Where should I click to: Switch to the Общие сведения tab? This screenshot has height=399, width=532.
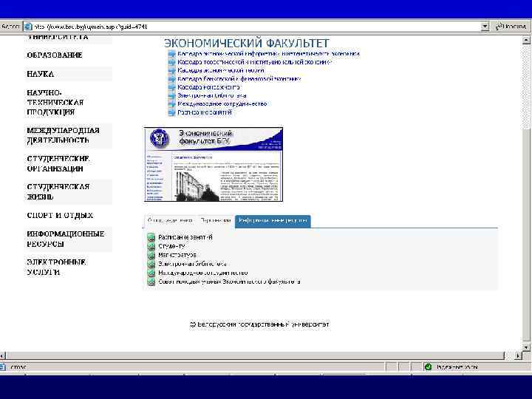pyautogui.click(x=171, y=220)
